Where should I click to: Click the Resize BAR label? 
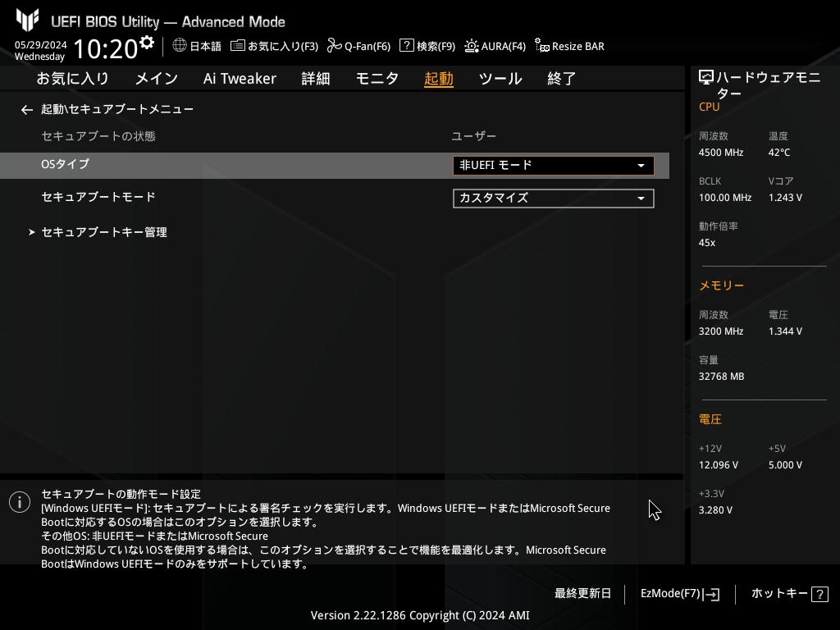578,46
